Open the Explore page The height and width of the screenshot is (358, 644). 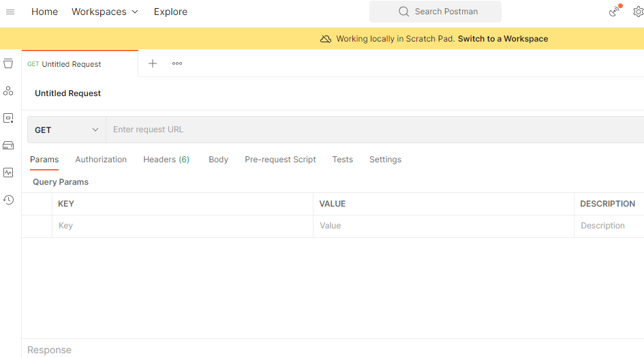click(x=170, y=12)
